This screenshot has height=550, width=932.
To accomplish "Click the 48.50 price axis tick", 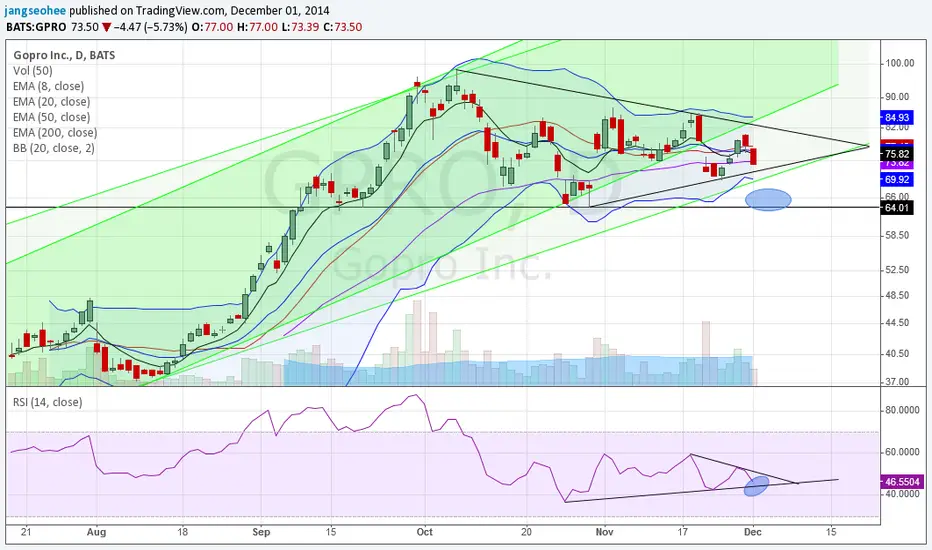I will (897, 296).
